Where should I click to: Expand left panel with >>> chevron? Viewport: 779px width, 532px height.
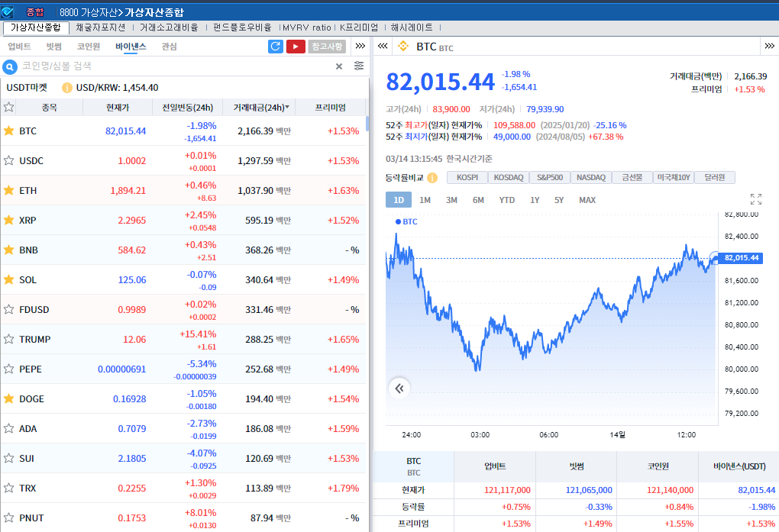(x=360, y=47)
